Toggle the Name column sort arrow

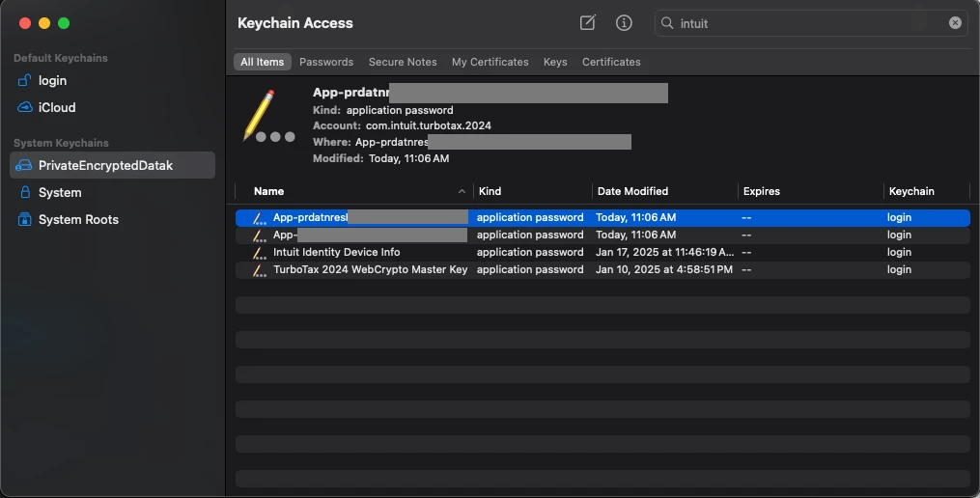[x=462, y=191]
